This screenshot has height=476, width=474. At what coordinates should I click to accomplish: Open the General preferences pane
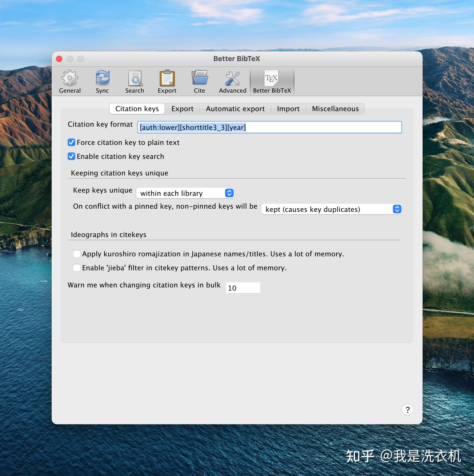70,80
